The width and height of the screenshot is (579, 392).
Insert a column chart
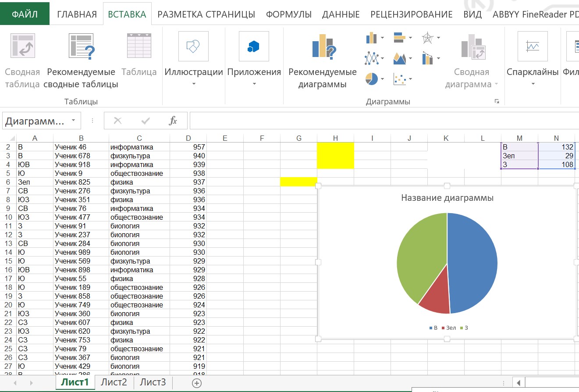click(x=371, y=38)
